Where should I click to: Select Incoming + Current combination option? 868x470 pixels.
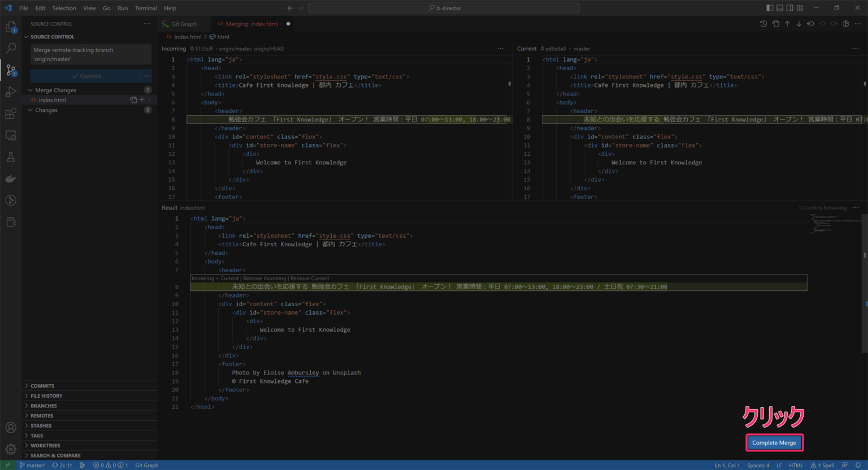click(x=215, y=278)
